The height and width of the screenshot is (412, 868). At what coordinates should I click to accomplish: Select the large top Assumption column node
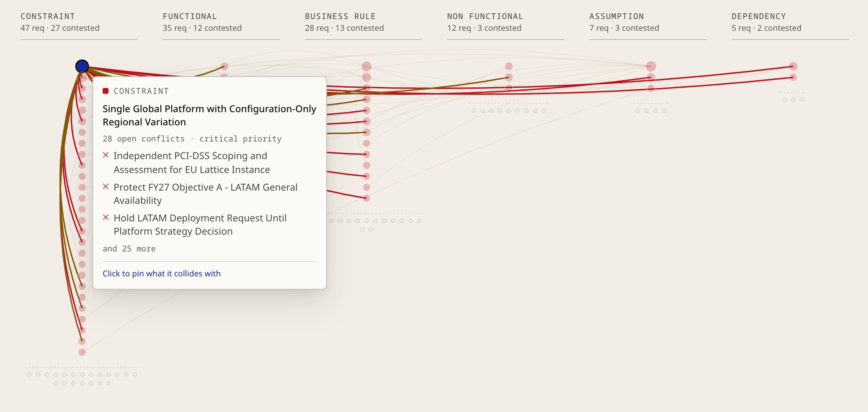click(x=651, y=66)
